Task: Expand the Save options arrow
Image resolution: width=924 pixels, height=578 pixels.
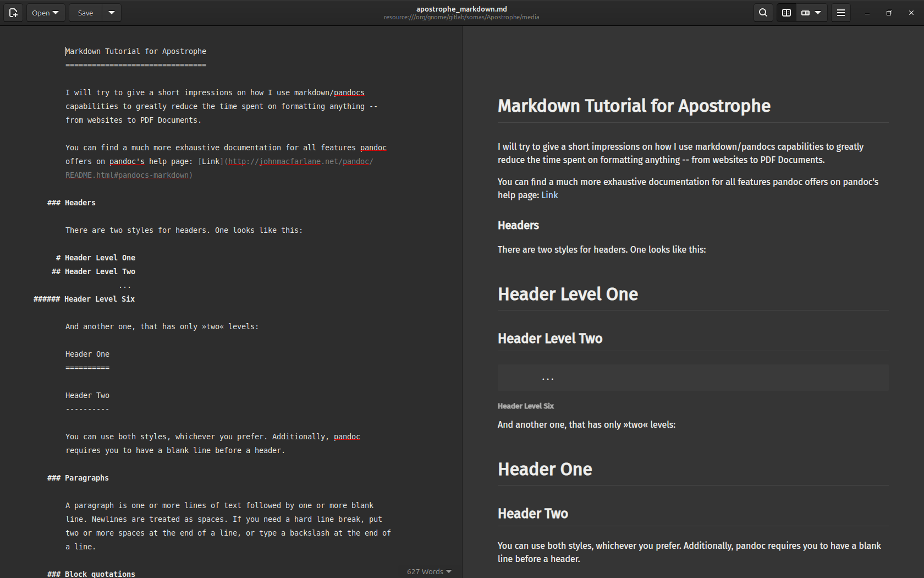Action: [x=112, y=13]
